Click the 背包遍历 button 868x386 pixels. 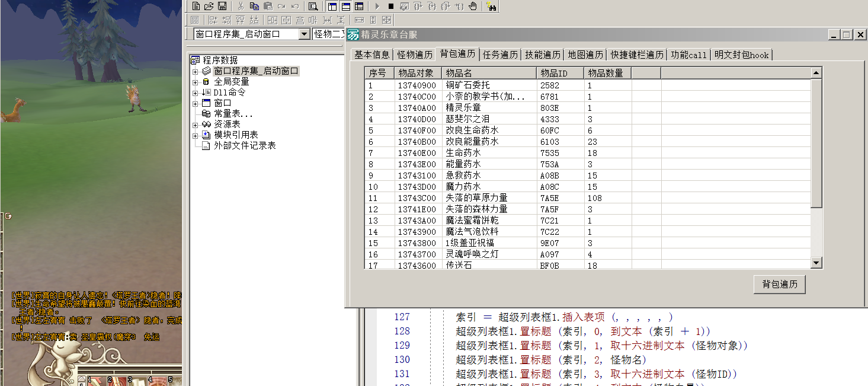[780, 284]
